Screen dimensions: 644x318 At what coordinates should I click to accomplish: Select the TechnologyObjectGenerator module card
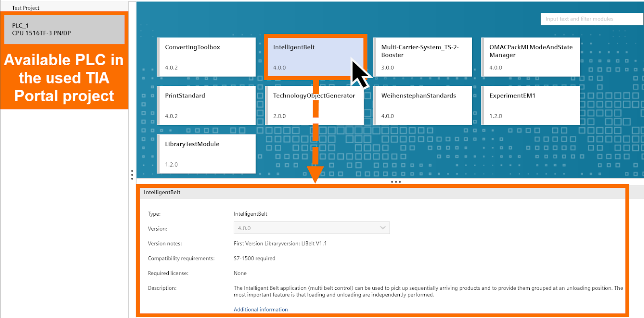[315, 105]
